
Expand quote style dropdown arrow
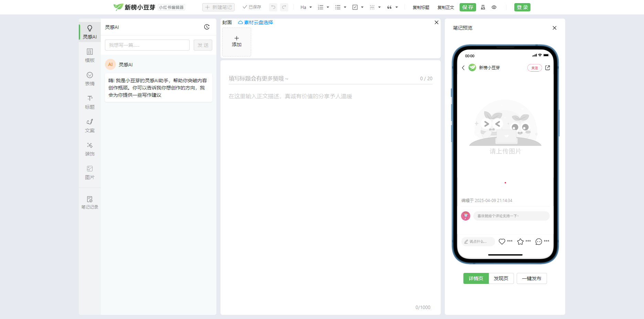[397, 7]
